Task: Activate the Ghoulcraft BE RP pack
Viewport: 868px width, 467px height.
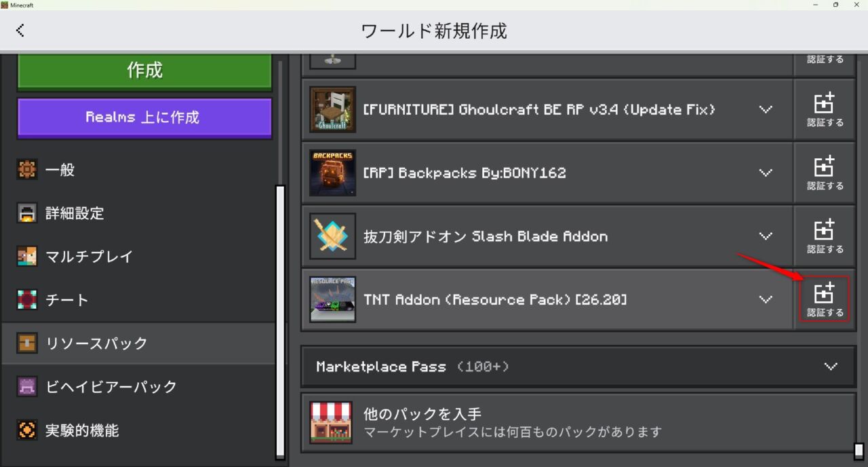Action: [825, 109]
